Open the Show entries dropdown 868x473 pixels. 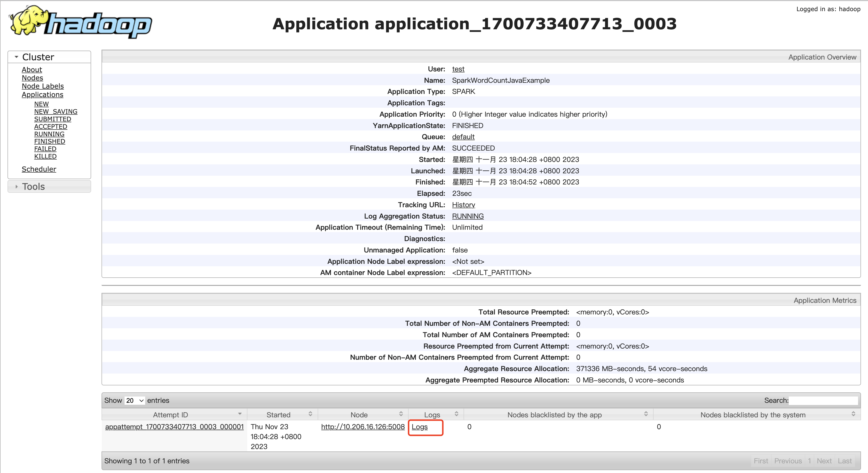tap(135, 400)
